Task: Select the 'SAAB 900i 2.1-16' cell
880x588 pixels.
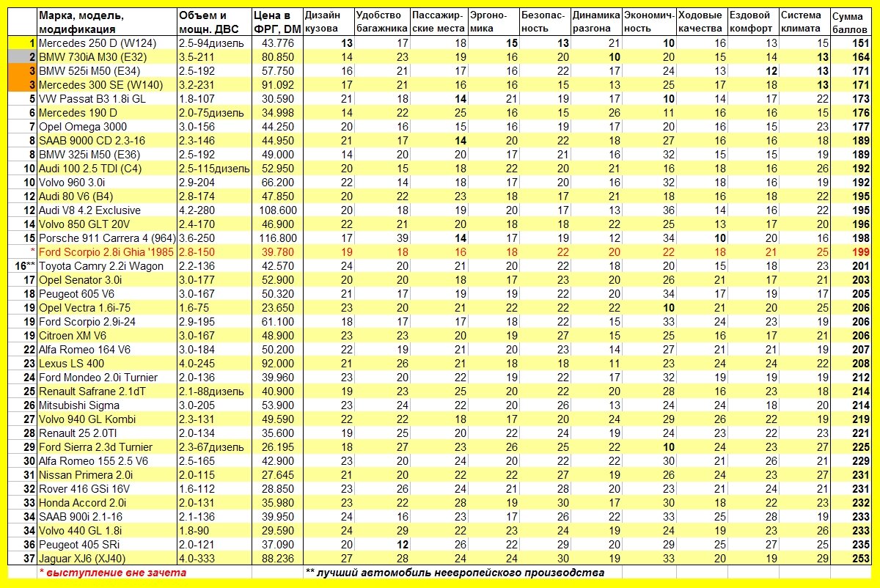Action: click(x=106, y=517)
